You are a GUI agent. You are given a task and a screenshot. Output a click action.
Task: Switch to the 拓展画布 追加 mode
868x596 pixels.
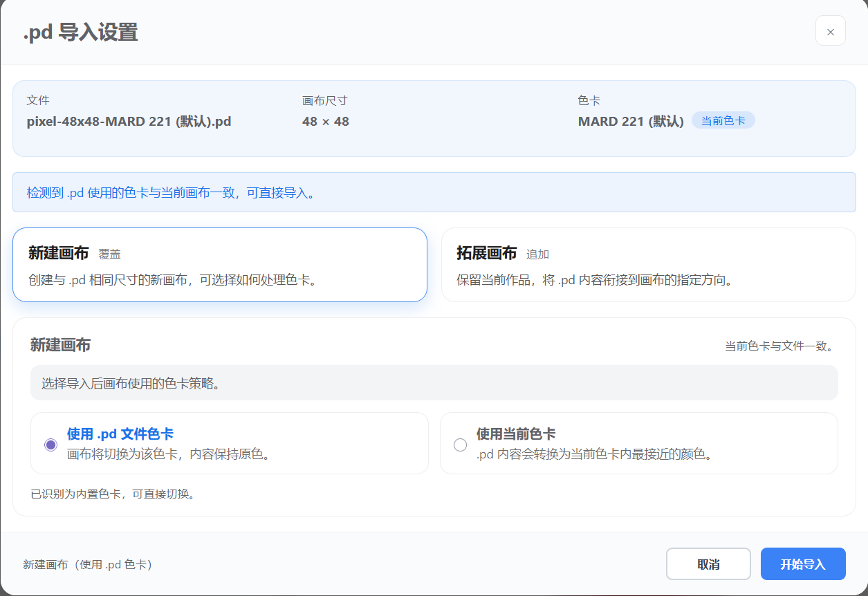point(648,264)
